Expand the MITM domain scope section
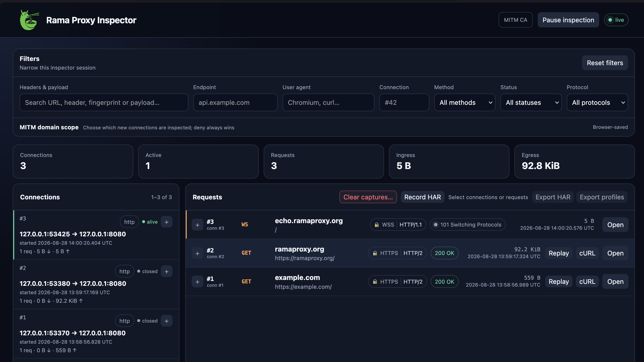Viewport: 644px width, 362px height. click(323, 127)
